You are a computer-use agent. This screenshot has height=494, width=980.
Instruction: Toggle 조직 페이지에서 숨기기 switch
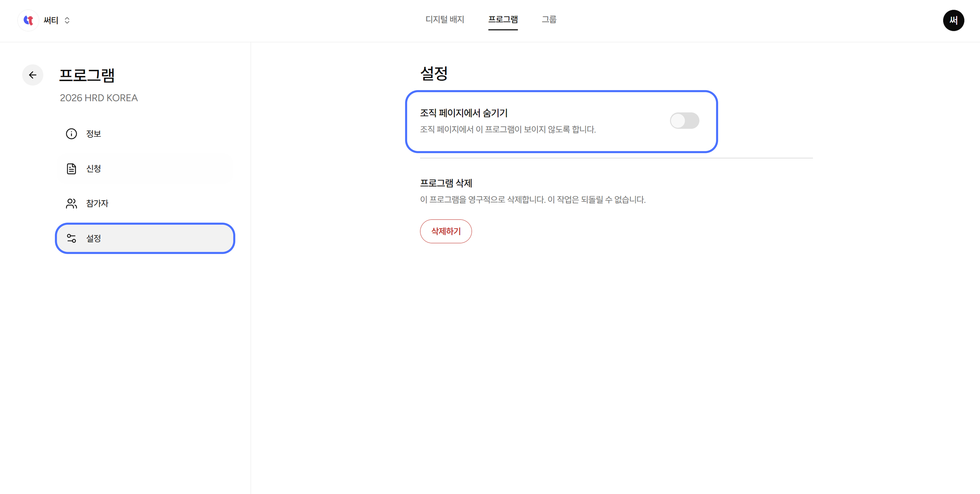pos(684,121)
